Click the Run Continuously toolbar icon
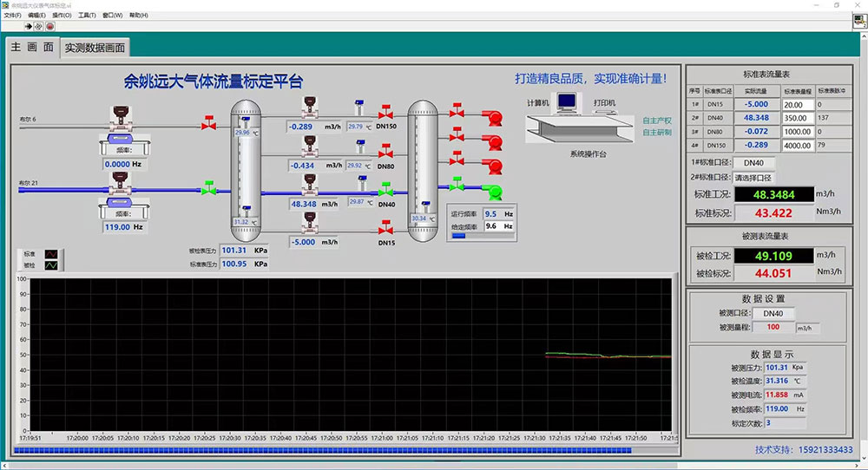Screen dimensions: 868x470 point(39,26)
